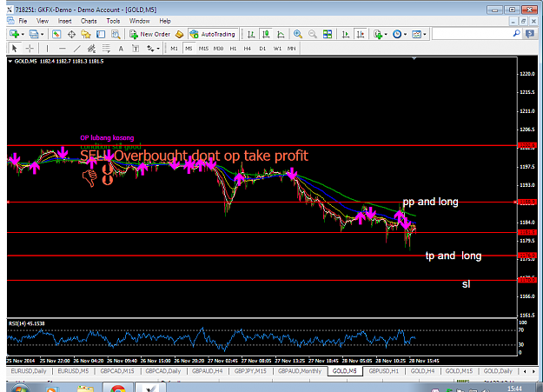Image resolution: width=543 pixels, height=392 pixels.
Task: Click the tile windows icon
Action: click(328, 34)
